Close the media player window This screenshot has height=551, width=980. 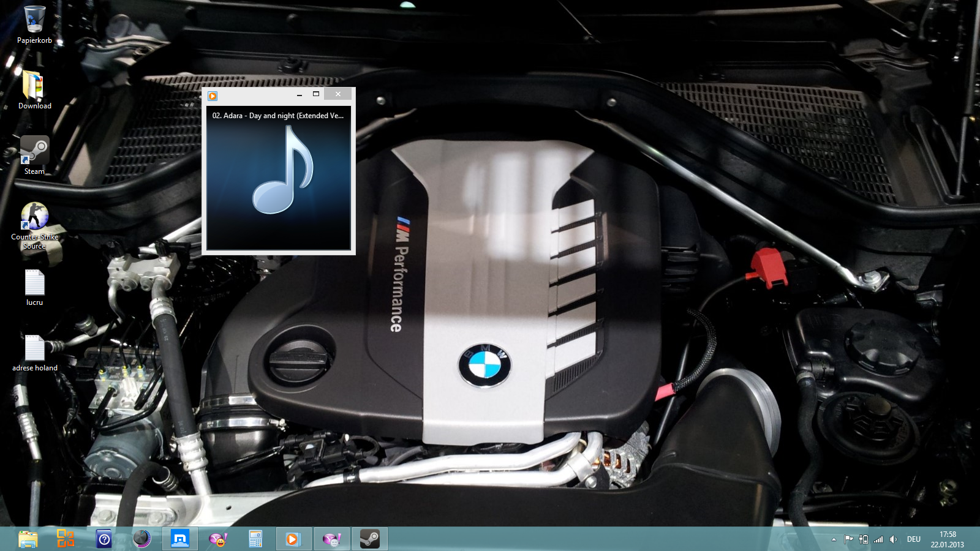[x=338, y=94]
